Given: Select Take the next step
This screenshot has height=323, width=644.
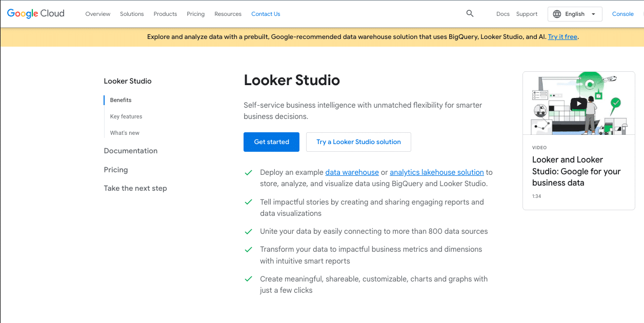Looking at the screenshot, I should (x=135, y=188).
